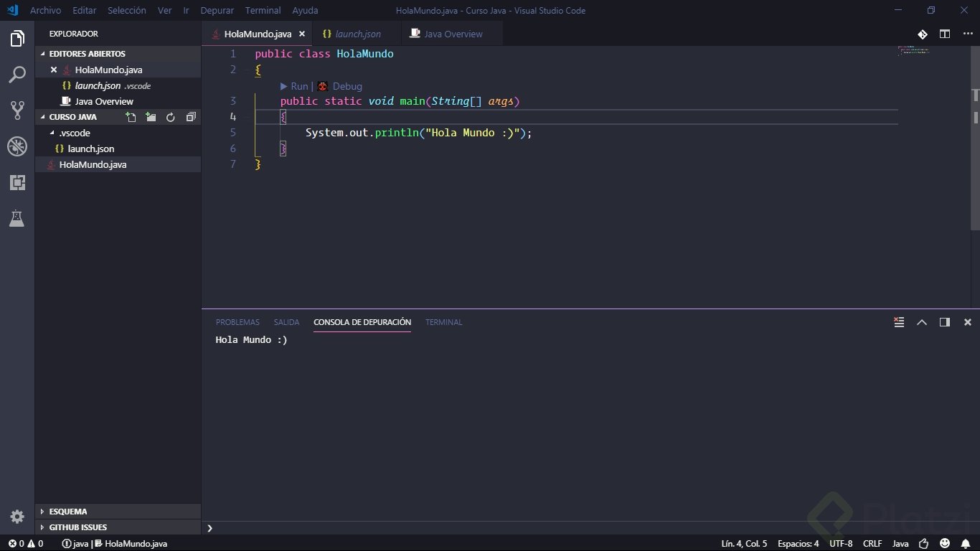Click the debug console input prompt
This screenshot has height=551, width=980.
click(x=588, y=528)
